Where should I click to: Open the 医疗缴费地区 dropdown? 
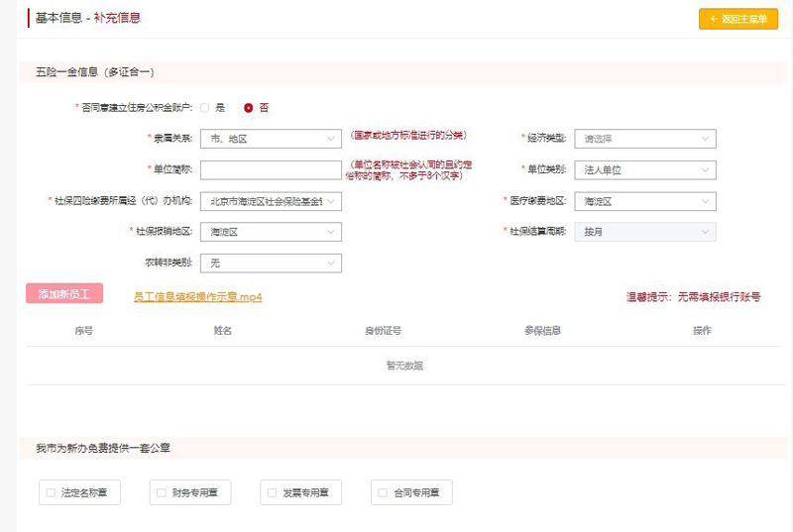coord(645,201)
